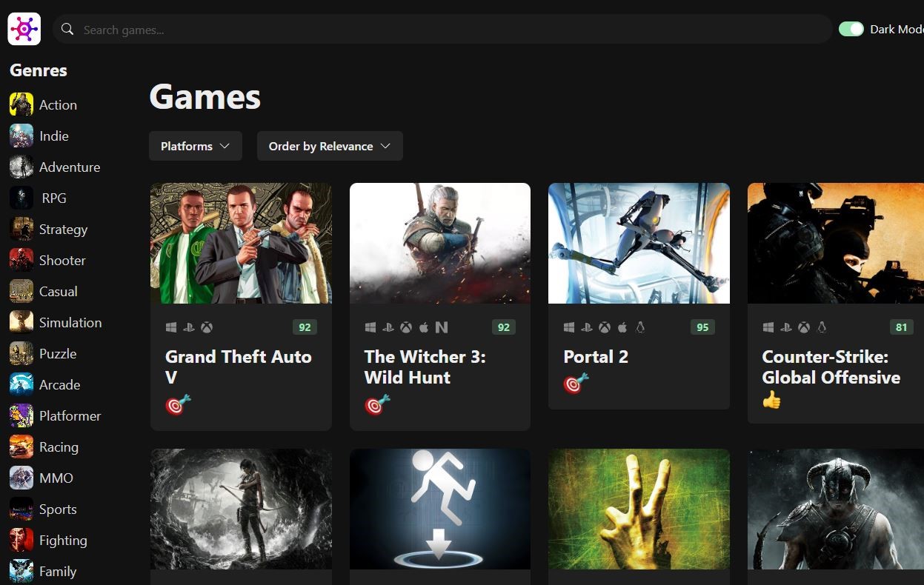Open the Platformer genre link

coord(70,415)
